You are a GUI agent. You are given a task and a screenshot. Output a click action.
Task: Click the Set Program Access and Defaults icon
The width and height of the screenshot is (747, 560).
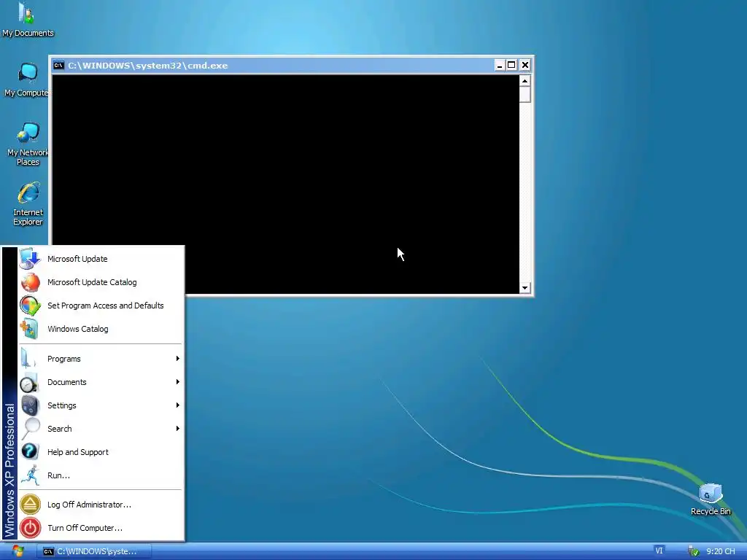point(30,306)
